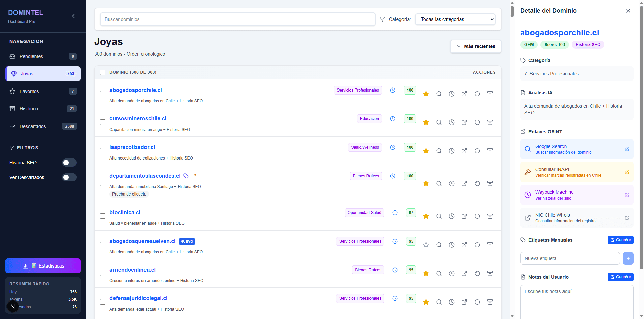Open the Todas las categorías dropdown
This screenshot has width=644, height=319.
coord(455,19)
